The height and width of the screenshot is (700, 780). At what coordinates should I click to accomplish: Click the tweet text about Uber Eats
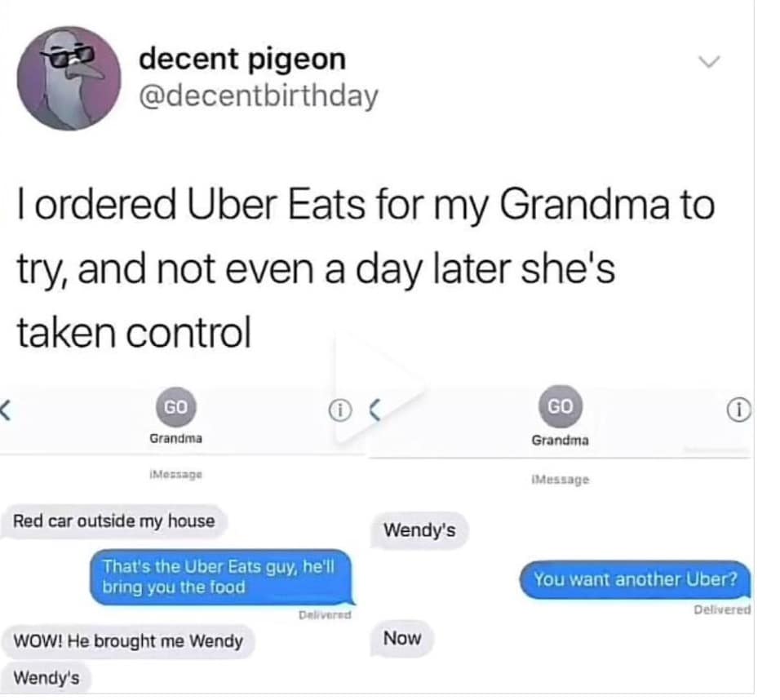pos(366,268)
